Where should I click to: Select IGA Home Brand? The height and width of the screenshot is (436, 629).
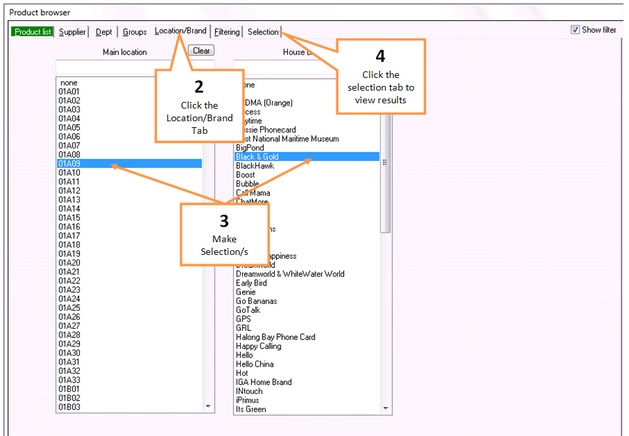click(307, 382)
